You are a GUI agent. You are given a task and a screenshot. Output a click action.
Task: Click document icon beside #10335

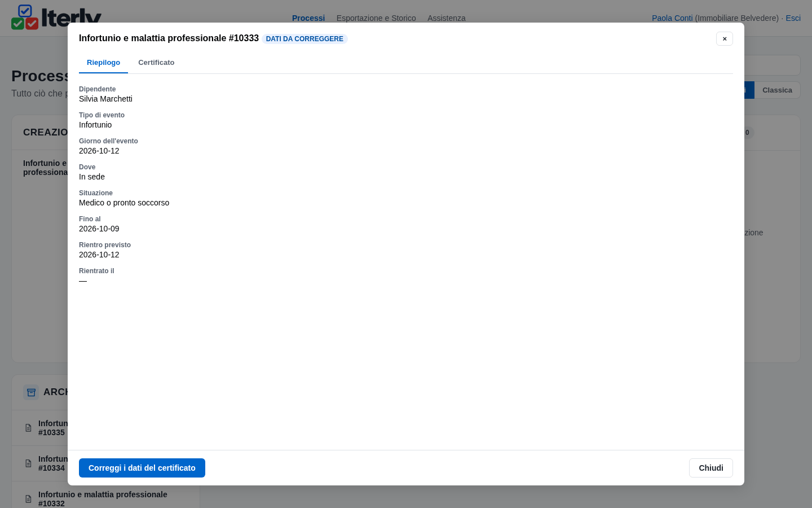[x=28, y=428]
